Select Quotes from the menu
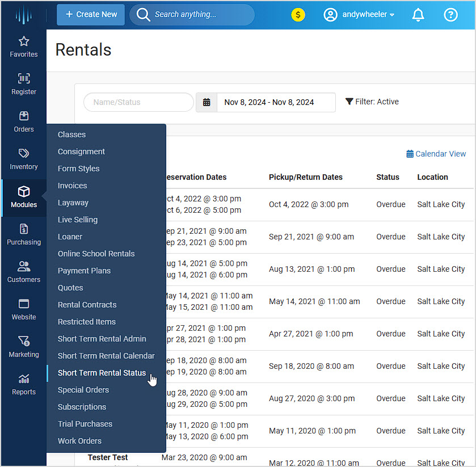This screenshot has width=476, height=467. click(70, 288)
